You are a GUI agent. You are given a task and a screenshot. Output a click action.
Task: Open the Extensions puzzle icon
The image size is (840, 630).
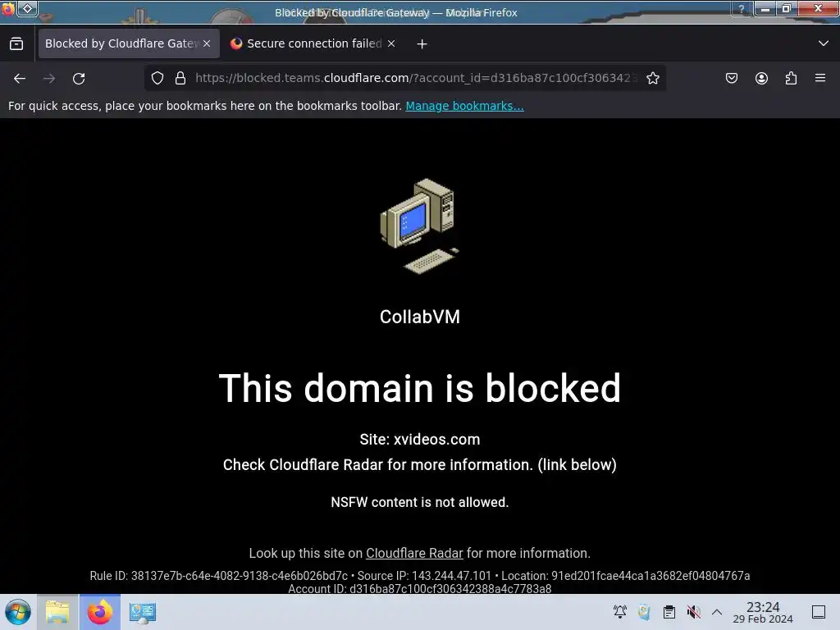tap(791, 78)
